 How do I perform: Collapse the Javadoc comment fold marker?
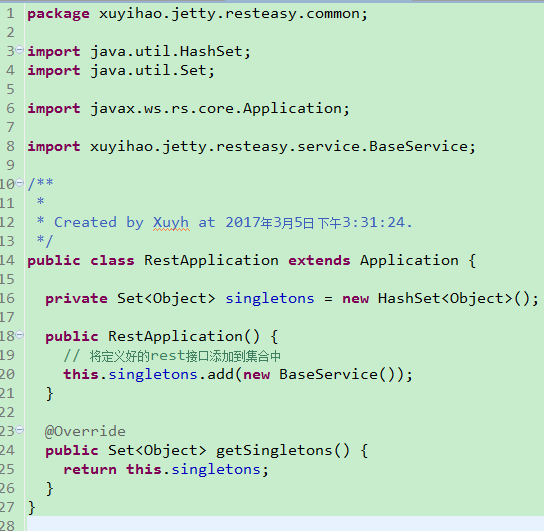tap(20, 182)
